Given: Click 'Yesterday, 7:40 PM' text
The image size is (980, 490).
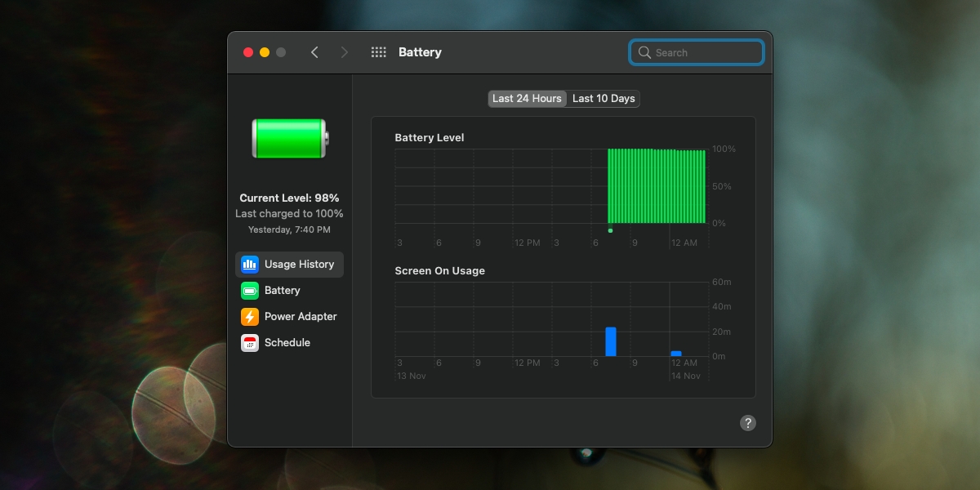Looking at the screenshot, I should click(289, 230).
